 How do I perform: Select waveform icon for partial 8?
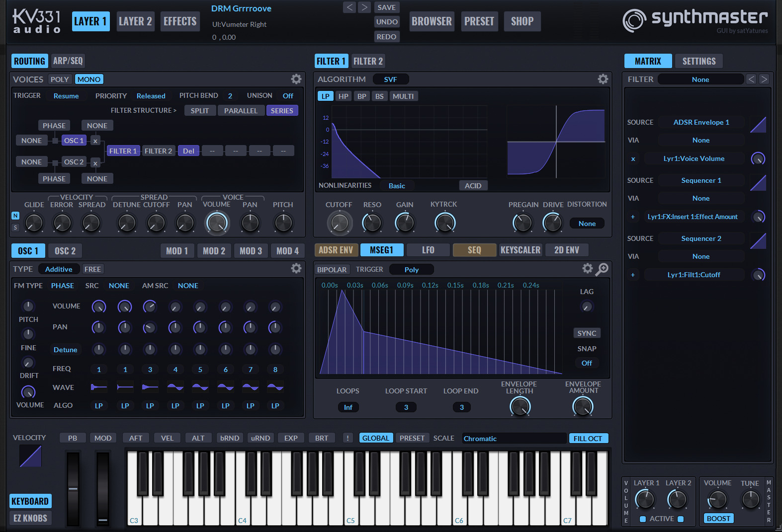point(275,387)
